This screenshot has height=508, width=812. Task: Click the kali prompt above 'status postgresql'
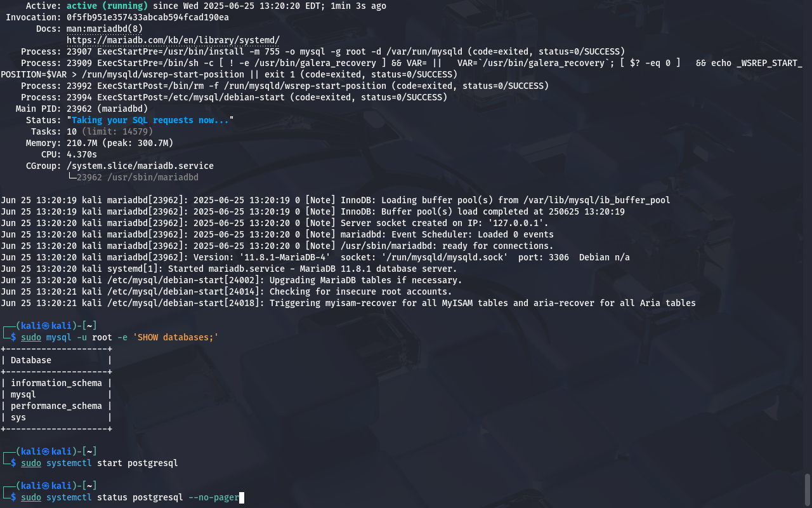click(49, 486)
